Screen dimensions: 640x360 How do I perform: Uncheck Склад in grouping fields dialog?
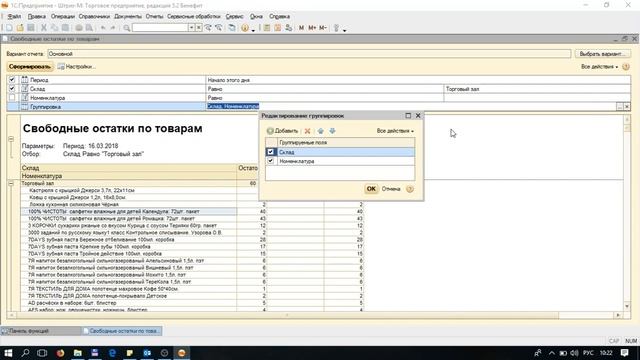270,152
